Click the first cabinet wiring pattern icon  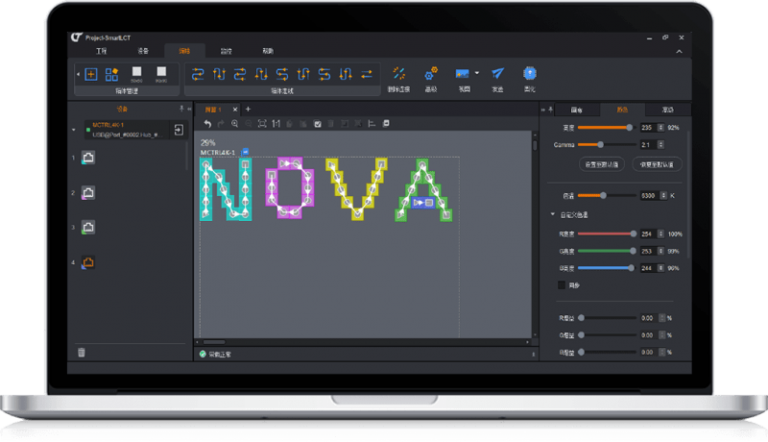(x=197, y=73)
